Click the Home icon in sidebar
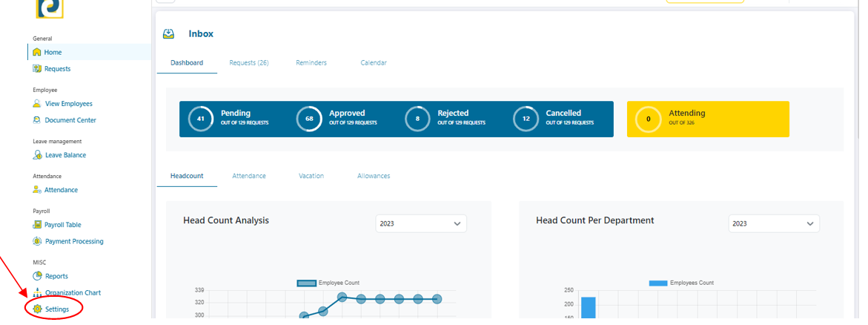This screenshot has width=868, height=325. pyautogui.click(x=37, y=53)
